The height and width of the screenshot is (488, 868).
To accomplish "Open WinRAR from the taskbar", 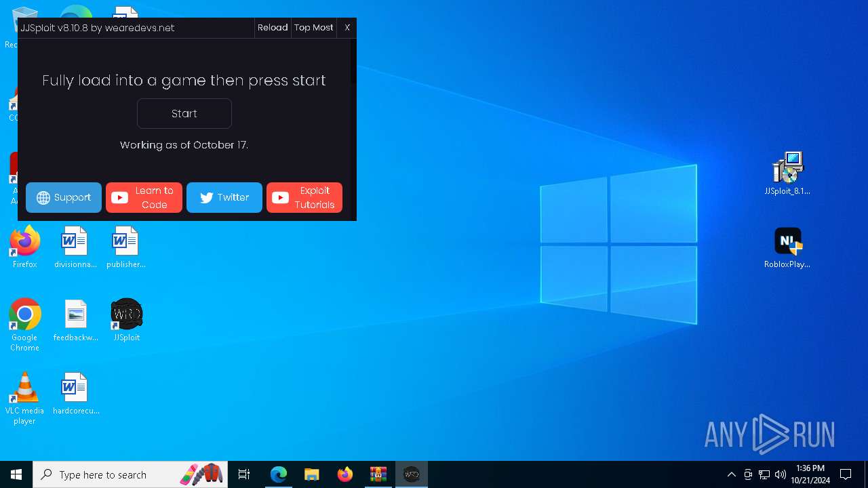I will (x=378, y=474).
